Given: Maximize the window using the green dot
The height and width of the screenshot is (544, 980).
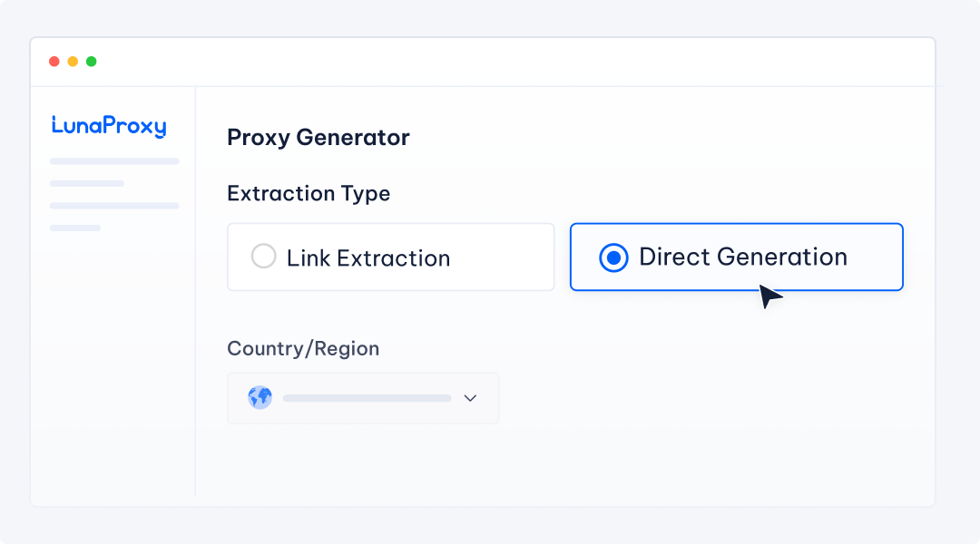Looking at the screenshot, I should [91, 62].
